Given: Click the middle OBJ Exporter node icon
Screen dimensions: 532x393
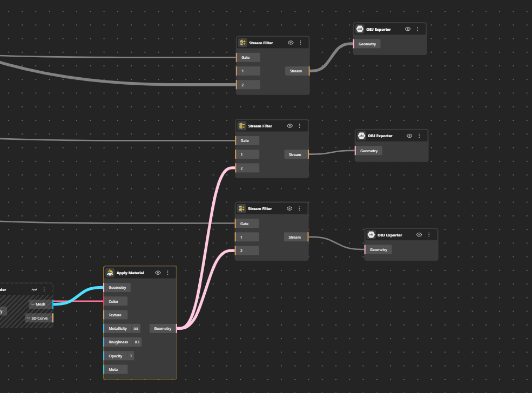Looking at the screenshot, I should click(x=361, y=135).
